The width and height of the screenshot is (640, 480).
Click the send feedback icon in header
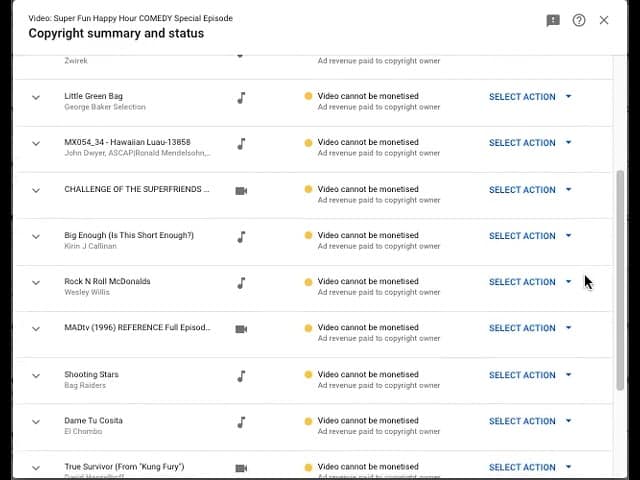click(x=553, y=20)
